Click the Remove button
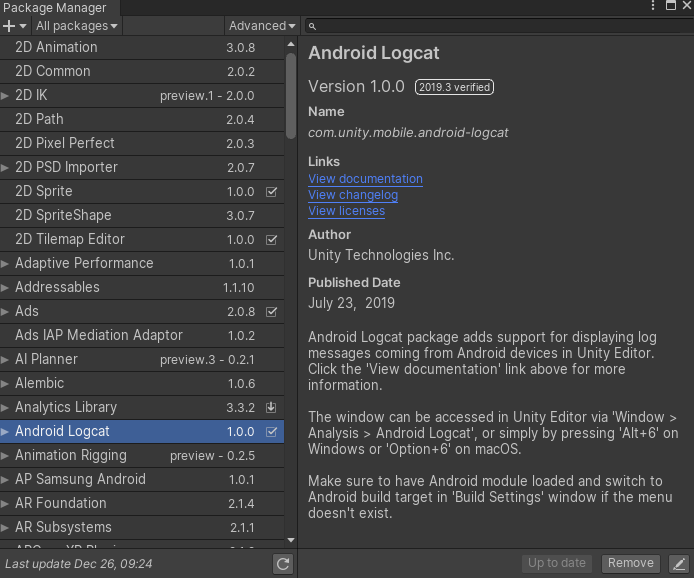Screen dimensions: 694x578 (x=631, y=563)
